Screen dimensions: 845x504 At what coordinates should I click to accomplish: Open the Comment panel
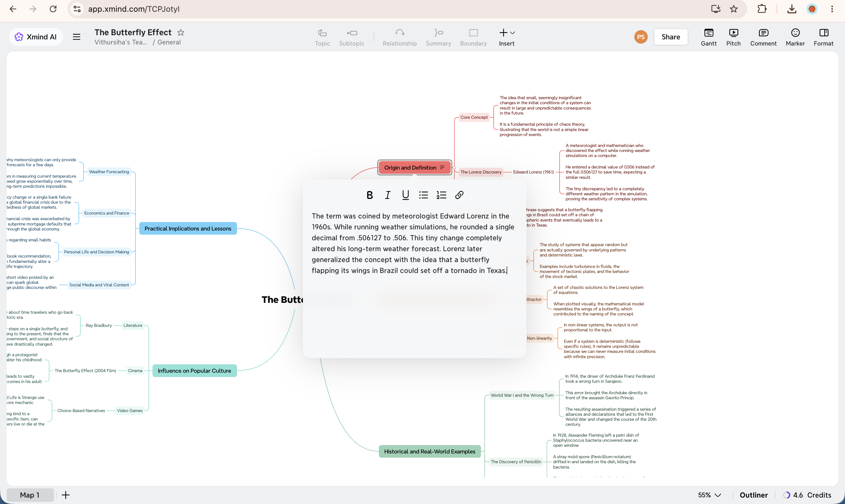tap(763, 37)
